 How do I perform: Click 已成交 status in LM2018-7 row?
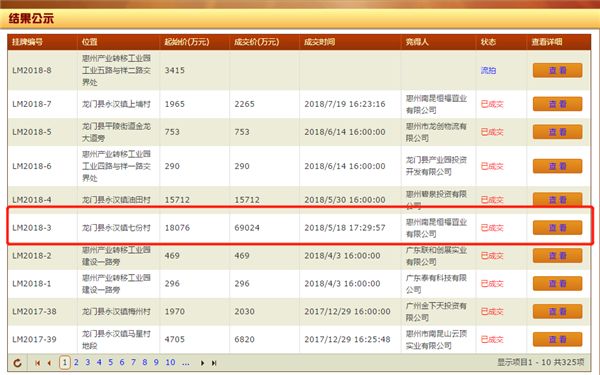(x=492, y=104)
